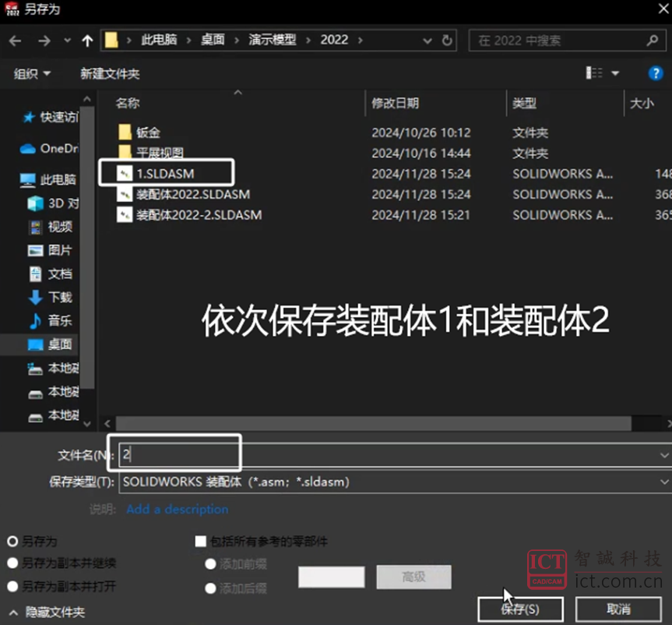The height and width of the screenshot is (625, 672).
Task: Click the date 2024/11/28 15:21
Action: coord(420,214)
